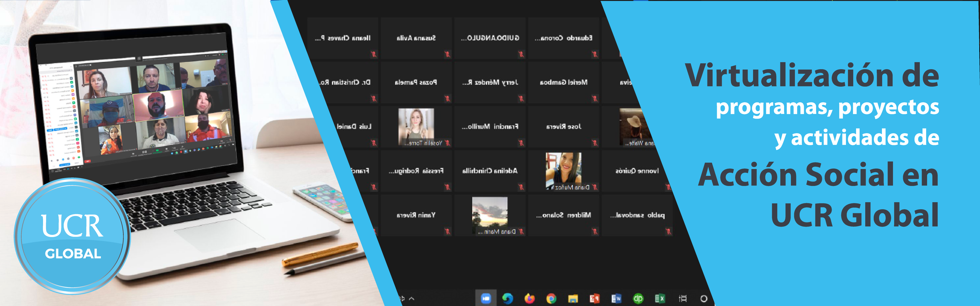Expand hidden system tray icons chevron
The width and height of the screenshot is (980, 306).
(412, 299)
